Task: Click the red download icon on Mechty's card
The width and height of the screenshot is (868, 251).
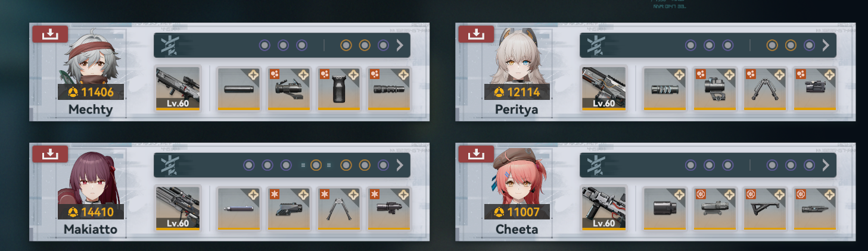Action: click(x=51, y=34)
